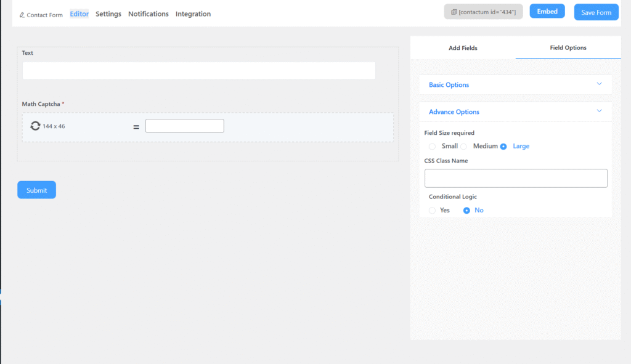
Task: Click into the CSS Class Name input
Action: (516, 178)
